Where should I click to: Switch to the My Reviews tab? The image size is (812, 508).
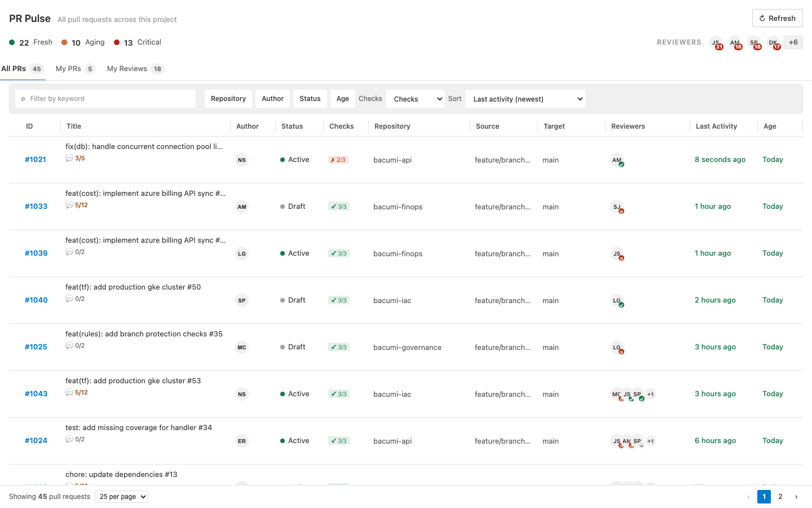135,69
